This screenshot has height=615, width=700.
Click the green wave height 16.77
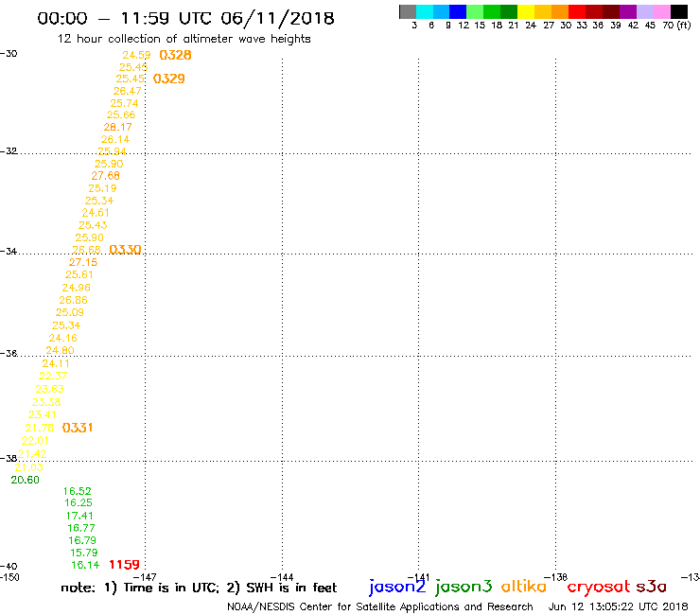81,528
